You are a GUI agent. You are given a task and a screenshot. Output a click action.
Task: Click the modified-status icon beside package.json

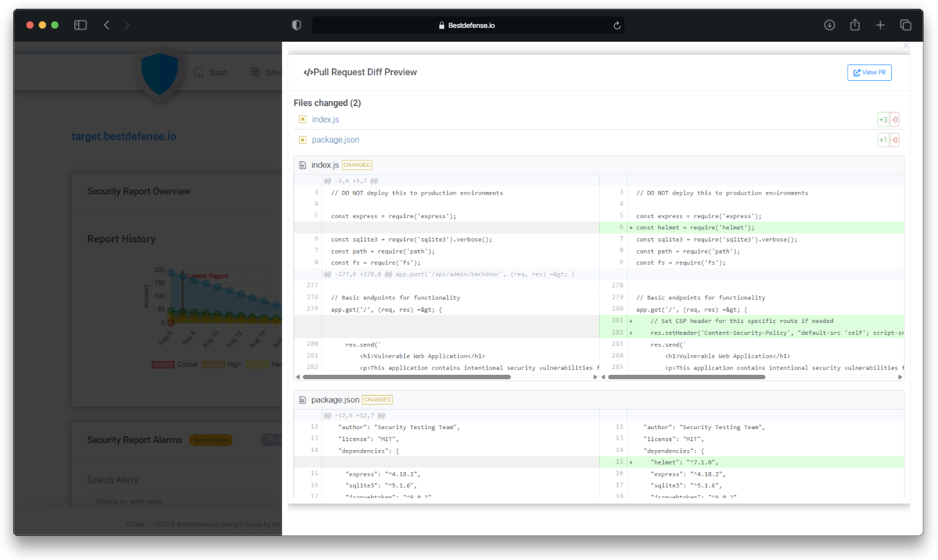303,140
